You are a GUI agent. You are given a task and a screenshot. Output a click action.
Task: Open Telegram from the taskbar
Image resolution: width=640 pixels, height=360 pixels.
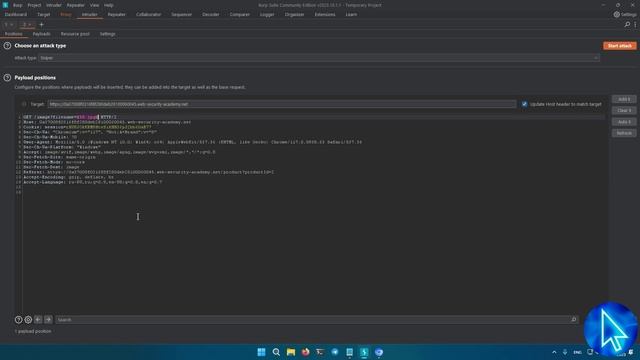335,352
